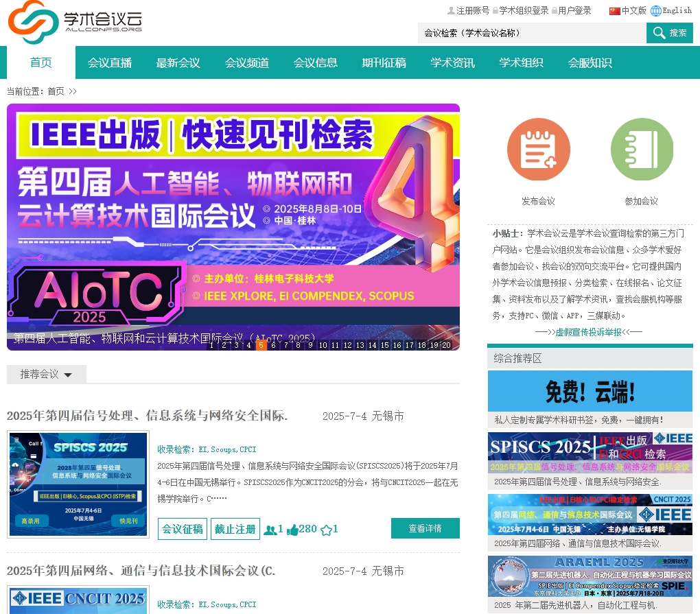Click 截止注册 tag on SPISCS entry
The image size is (700, 614).
pos(235,529)
